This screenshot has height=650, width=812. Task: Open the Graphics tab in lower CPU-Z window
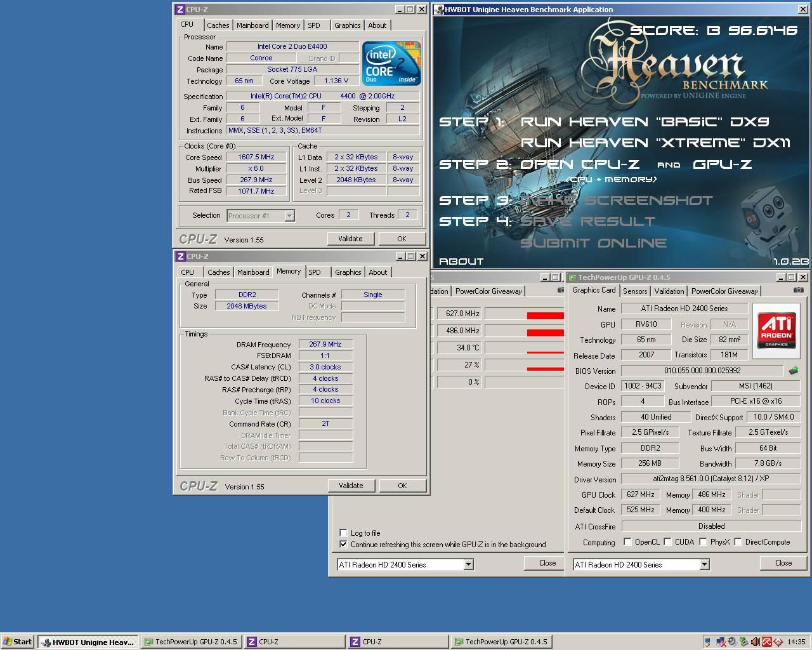tap(348, 272)
